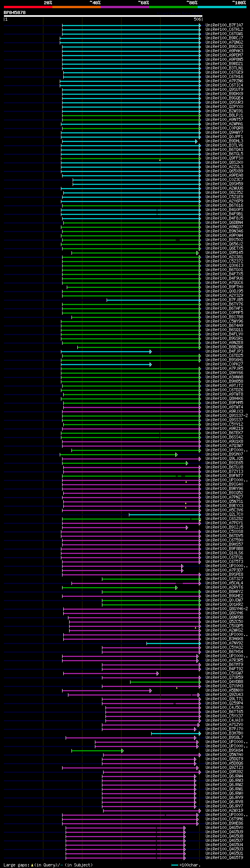The height and width of the screenshot is (868, 250).
Task: Open hit UniRef100_B4FJP3
Action: pos(224,351)
